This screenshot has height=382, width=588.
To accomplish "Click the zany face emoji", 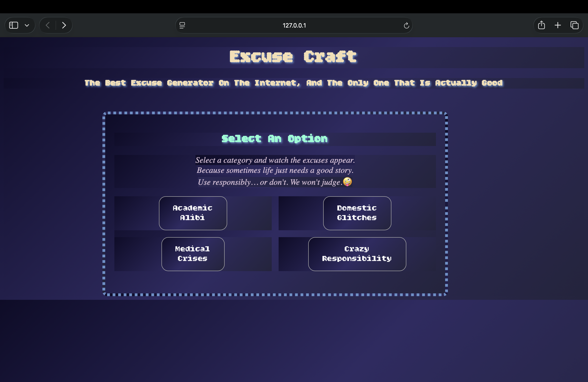I will [347, 182].
